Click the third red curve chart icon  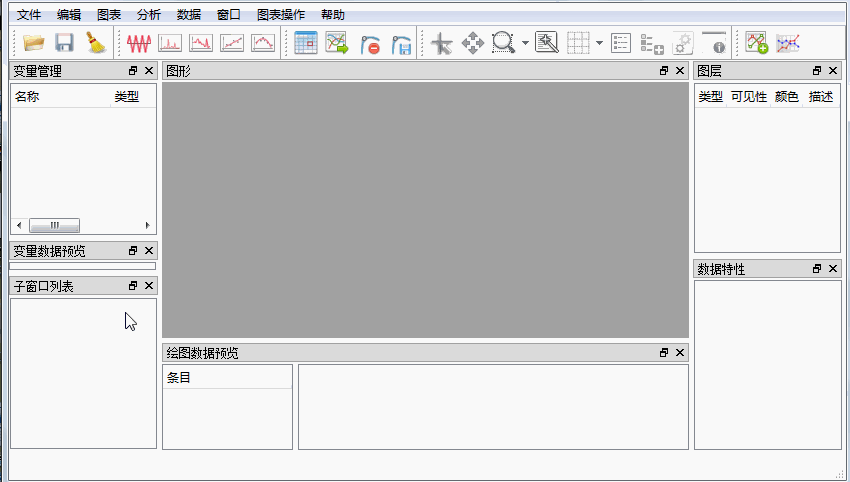pos(201,43)
